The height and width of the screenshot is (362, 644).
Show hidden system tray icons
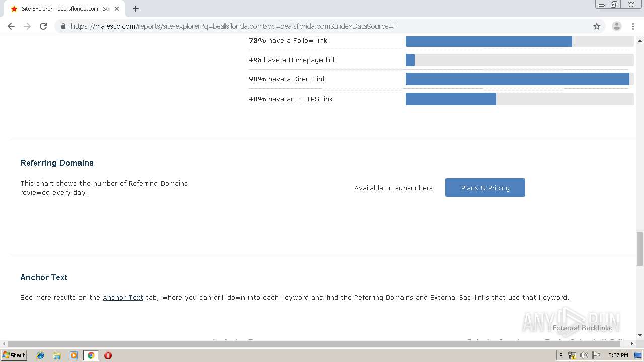561,355
